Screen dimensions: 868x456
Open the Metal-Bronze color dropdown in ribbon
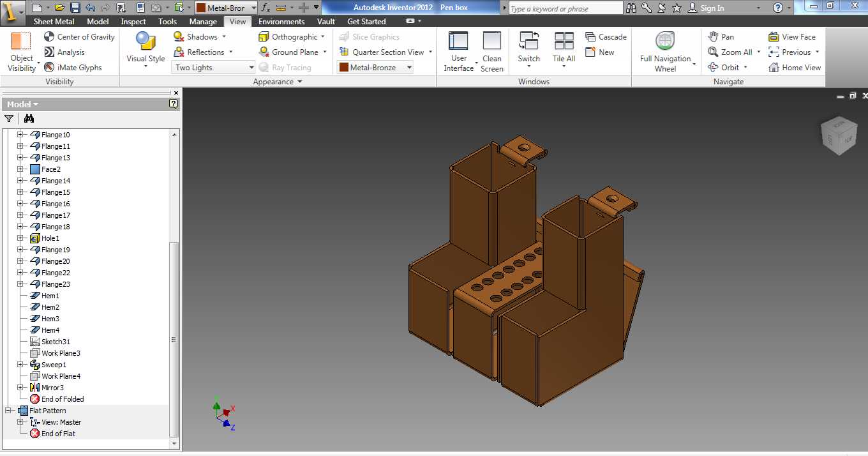pos(375,67)
